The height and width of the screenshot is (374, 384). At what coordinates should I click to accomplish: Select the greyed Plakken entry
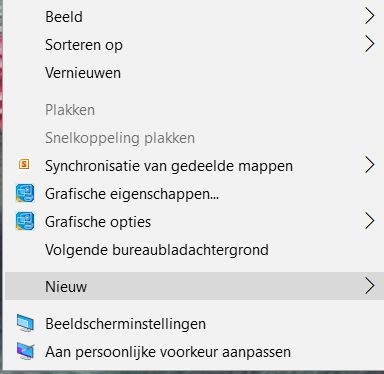point(70,110)
